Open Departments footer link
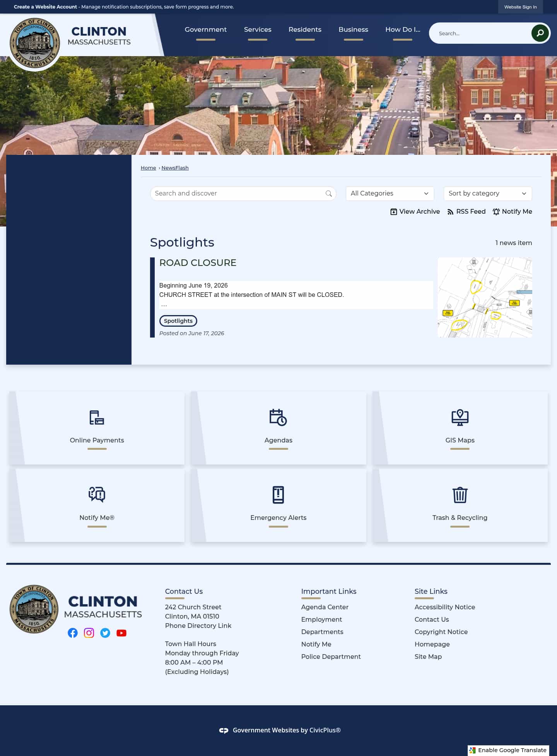Screen dimensions: 557x756 322,632
